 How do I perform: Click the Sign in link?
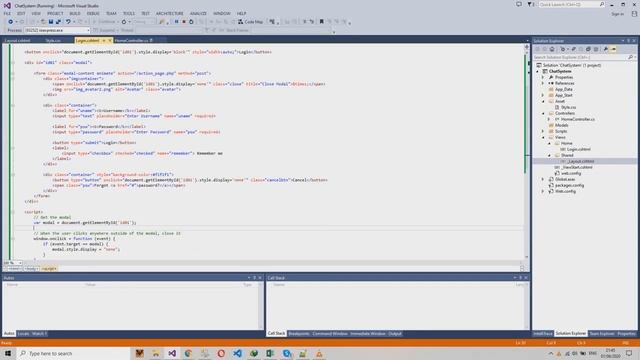618,14
